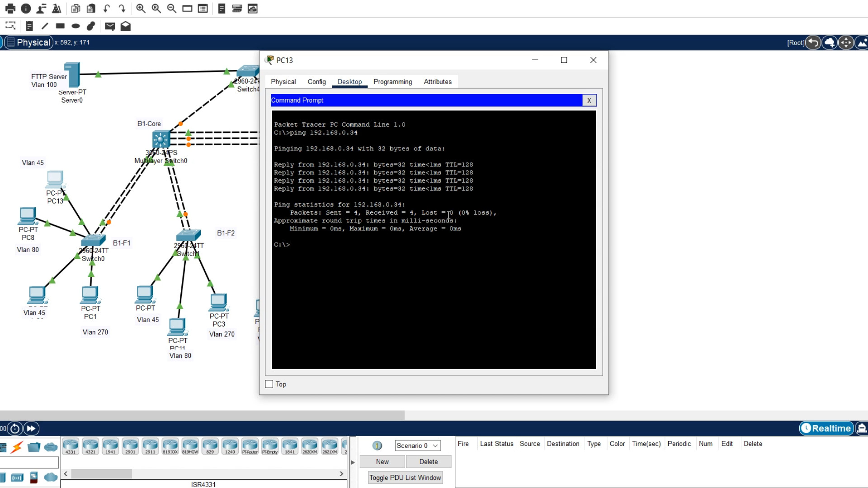Screen dimensions: 868x488
Task: Click the New Cluster cloud icon
Action: (830, 42)
